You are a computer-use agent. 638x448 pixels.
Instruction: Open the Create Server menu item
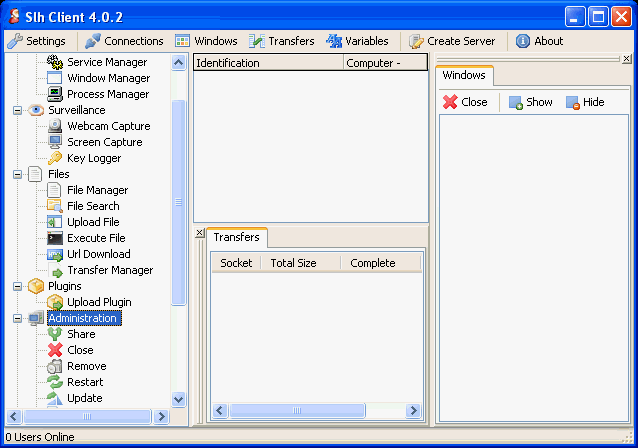(x=449, y=41)
